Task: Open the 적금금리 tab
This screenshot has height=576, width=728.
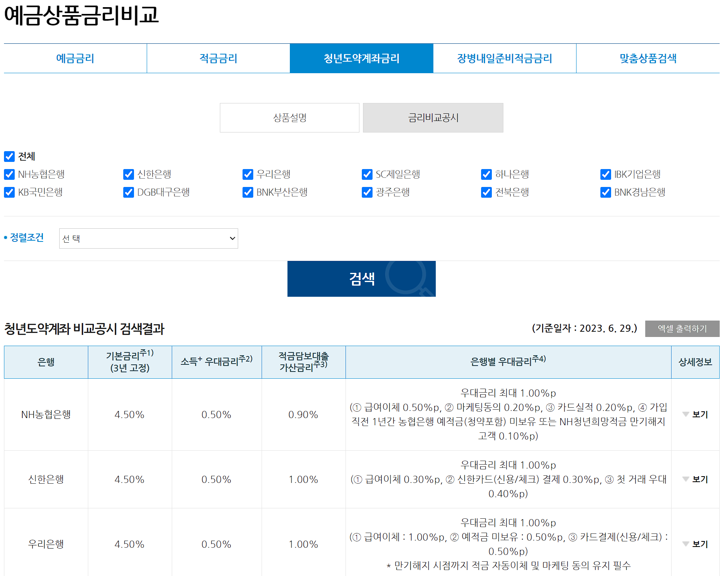Action: click(x=218, y=58)
